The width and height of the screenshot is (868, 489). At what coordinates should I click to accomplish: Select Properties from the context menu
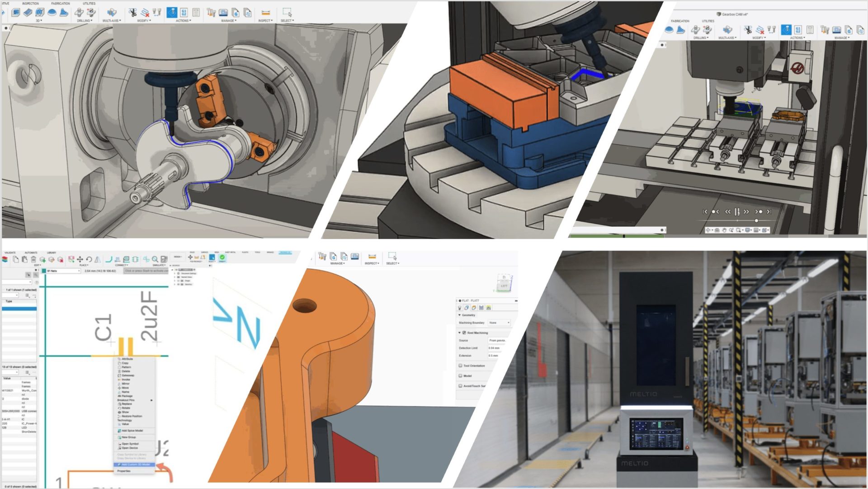click(124, 471)
